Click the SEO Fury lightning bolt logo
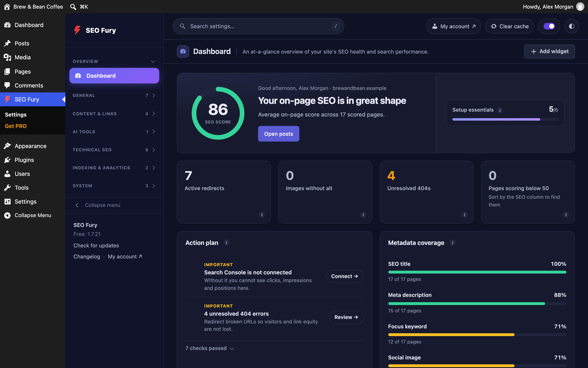The height and width of the screenshot is (368, 588). (77, 30)
